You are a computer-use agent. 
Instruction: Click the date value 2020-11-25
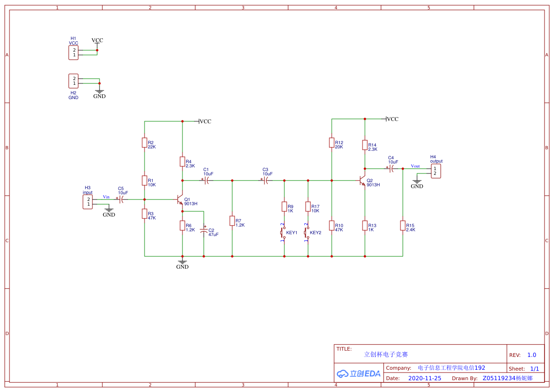[424, 378]
